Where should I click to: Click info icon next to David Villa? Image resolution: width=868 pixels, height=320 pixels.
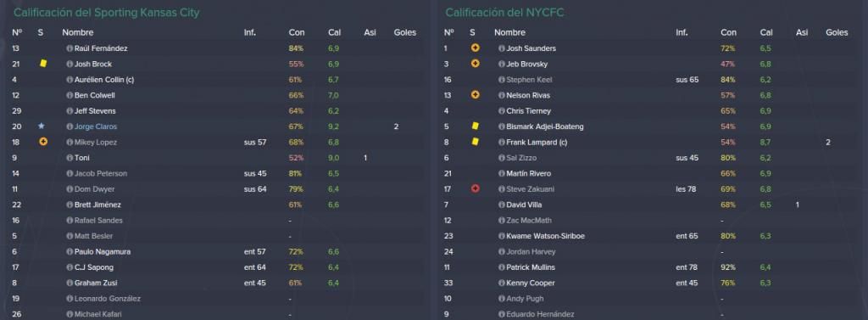(x=502, y=205)
